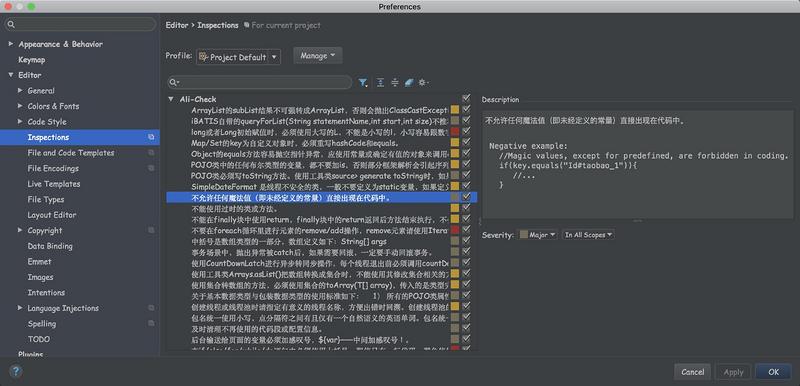Click the inspections search input field
This screenshot has height=386, width=800.
260,83
